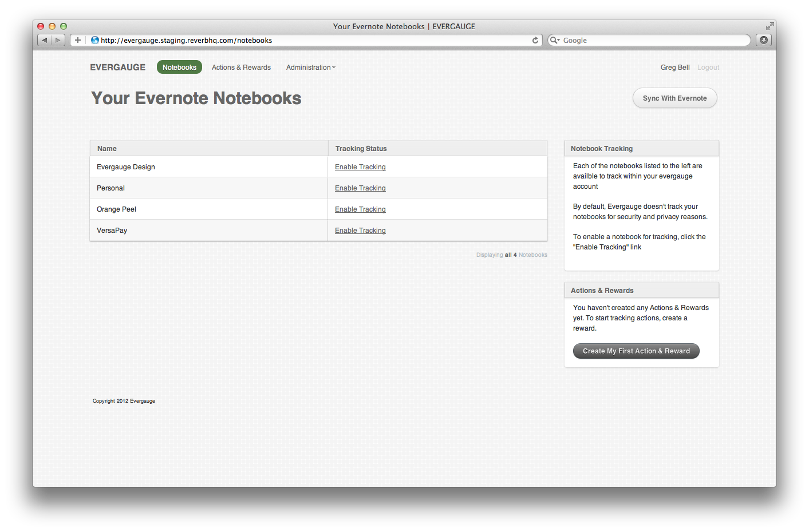Select the Personal notebook name
Image resolution: width=809 pixels, height=532 pixels.
point(111,188)
